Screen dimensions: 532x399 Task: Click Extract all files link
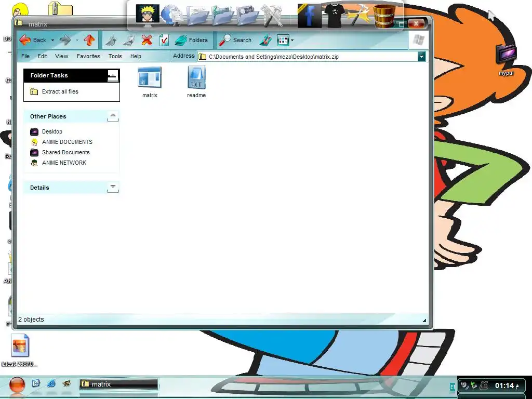pyautogui.click(x=60, y=91)
